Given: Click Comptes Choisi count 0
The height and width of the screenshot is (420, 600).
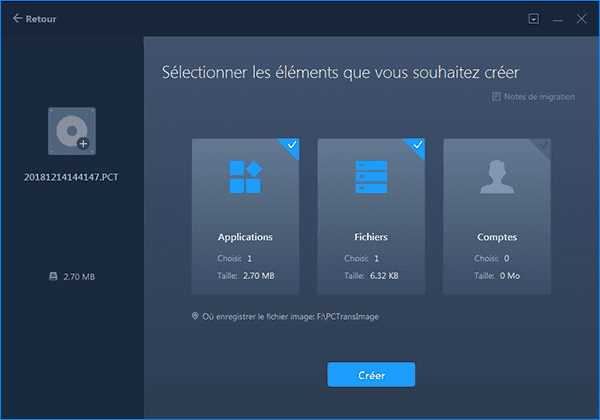Looking at the screenshot, I should (507, 259).
